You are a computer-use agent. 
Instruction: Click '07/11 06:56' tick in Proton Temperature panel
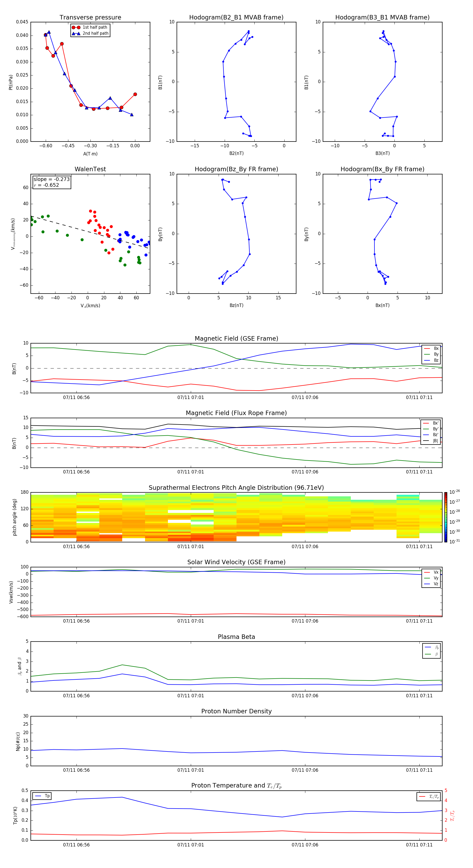click(x=76, y=845)
